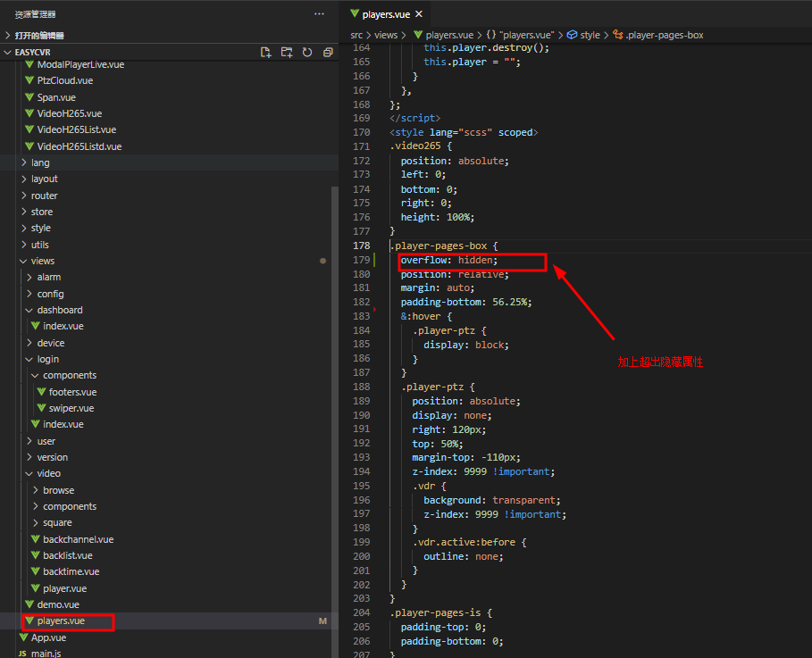Close the players.vue editor tab
Image resolution: width=812 pixels, height=658 pixels.
point(418,14)
